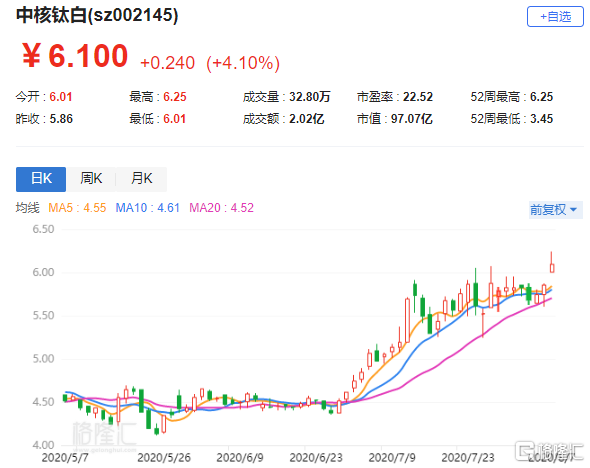Click the 6.00 y-axis label

pyautogui.click(x=43, y=272)
